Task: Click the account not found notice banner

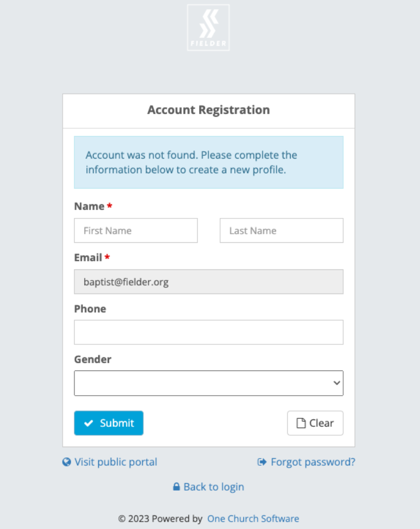Action: coord(208,162)
